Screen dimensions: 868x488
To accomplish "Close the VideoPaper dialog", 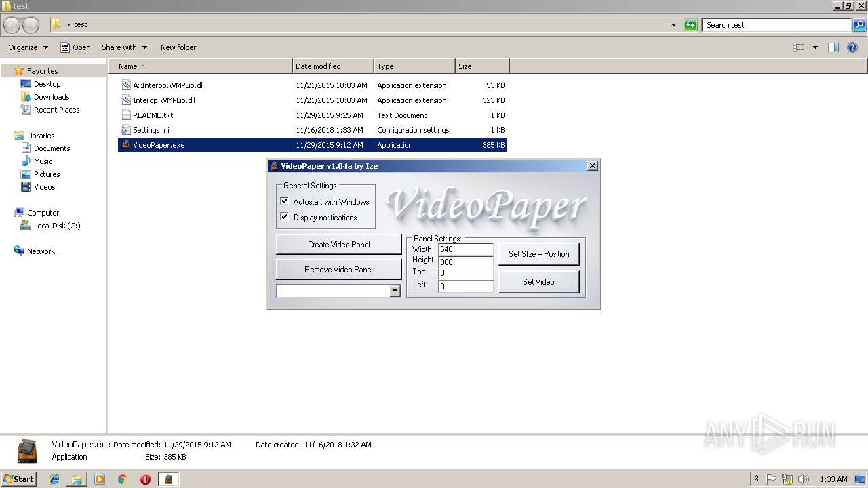I will click(592, 166).
